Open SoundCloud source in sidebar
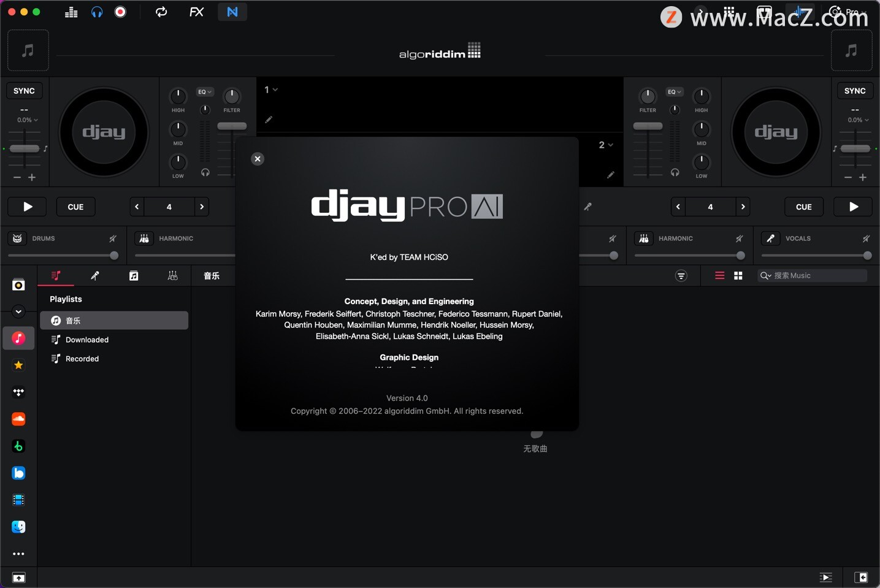This screenshot has width=880, height=588. [18, 419]
